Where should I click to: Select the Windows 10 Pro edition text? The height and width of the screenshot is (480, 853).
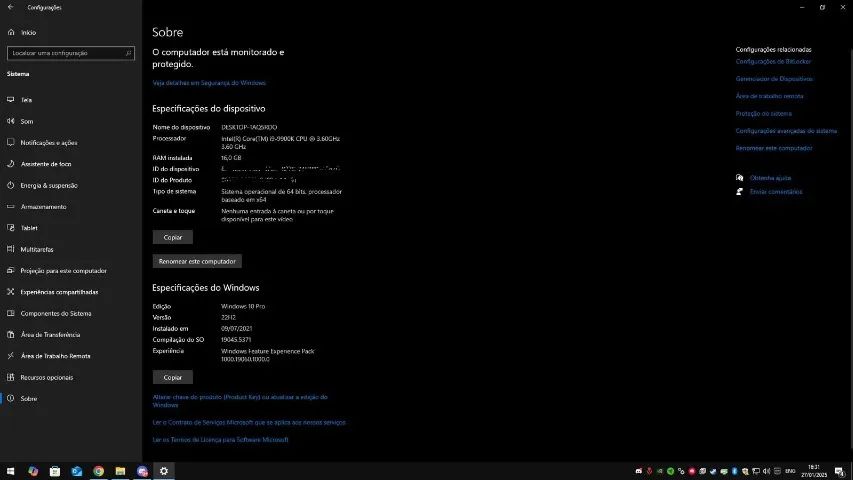coord(243,306)
